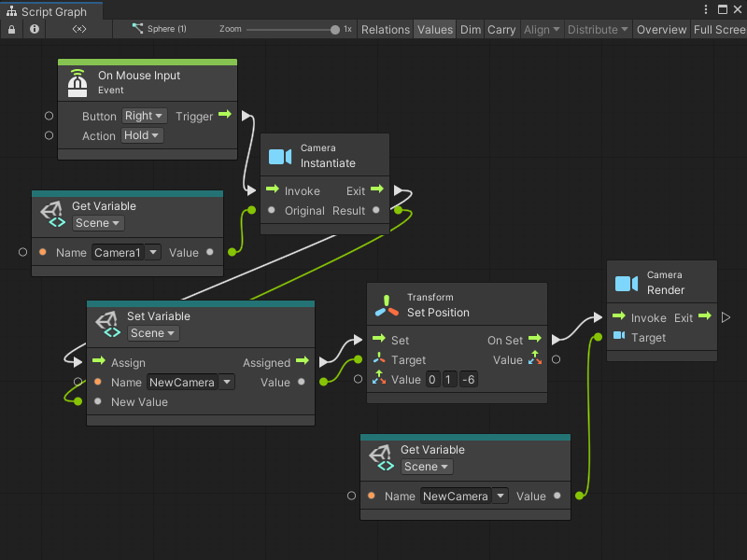Image resolution: width=747 pixels, height=560 pixels.
Task: Click the -6 value input on Set Position
Action: [468, 379]
